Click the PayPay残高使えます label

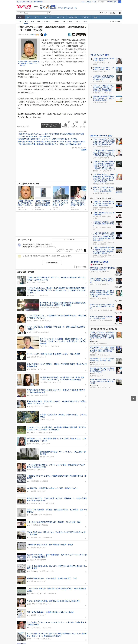[x=98, y=264]
